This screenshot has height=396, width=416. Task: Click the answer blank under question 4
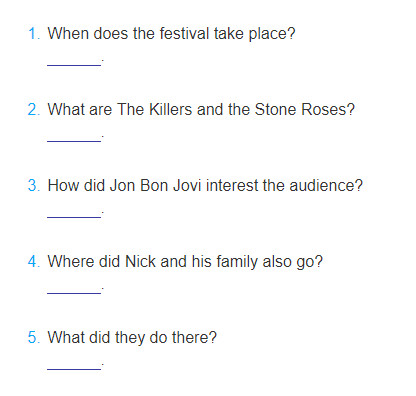[74, 291]
